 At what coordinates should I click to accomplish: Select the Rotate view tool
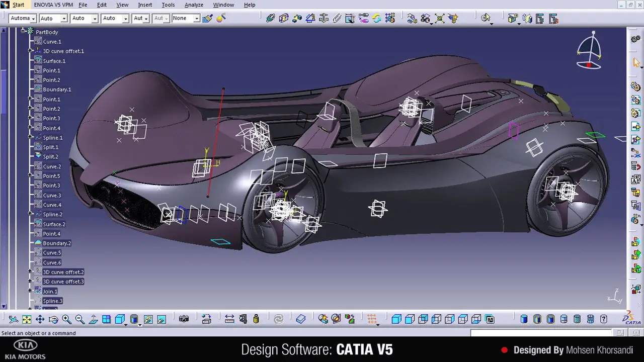53,319
